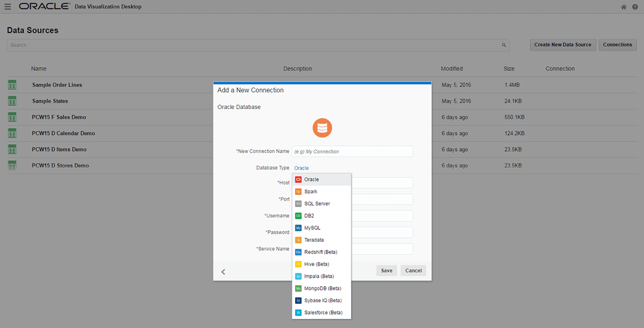
Task: Click the yellow Hive icon
Action: pyautogui.click(x=298, y=264)
